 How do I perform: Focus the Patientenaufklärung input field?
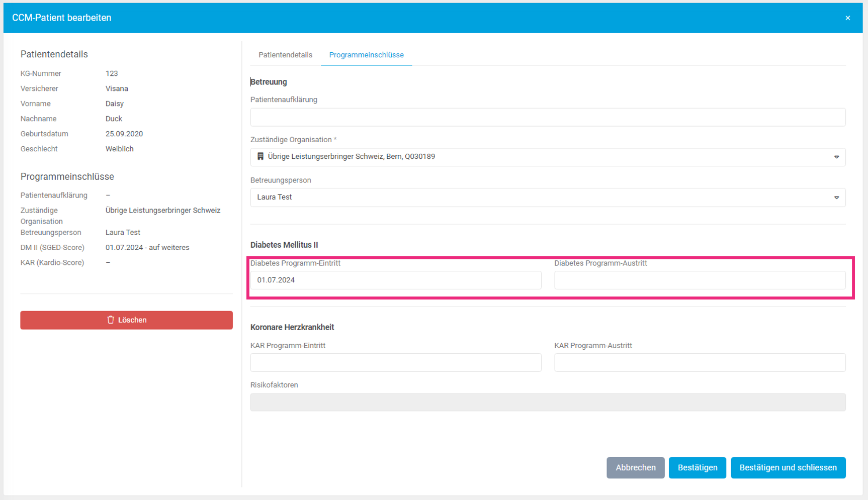(x=547, y=117)
